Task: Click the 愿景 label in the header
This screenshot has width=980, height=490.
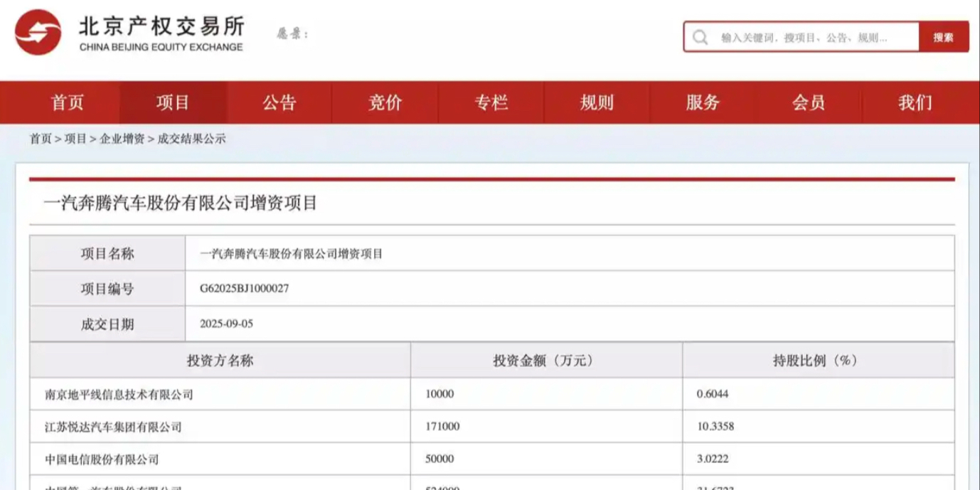Action: point(292,33)
